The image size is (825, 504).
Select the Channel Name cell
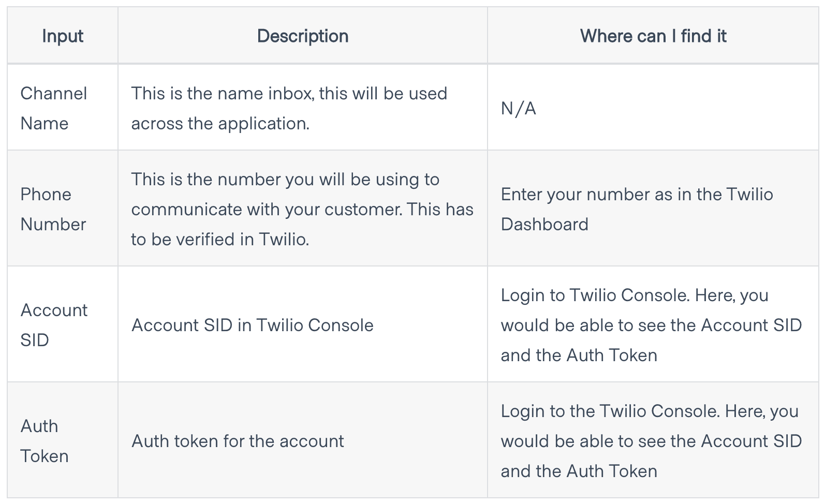click(x=63, y=108)
